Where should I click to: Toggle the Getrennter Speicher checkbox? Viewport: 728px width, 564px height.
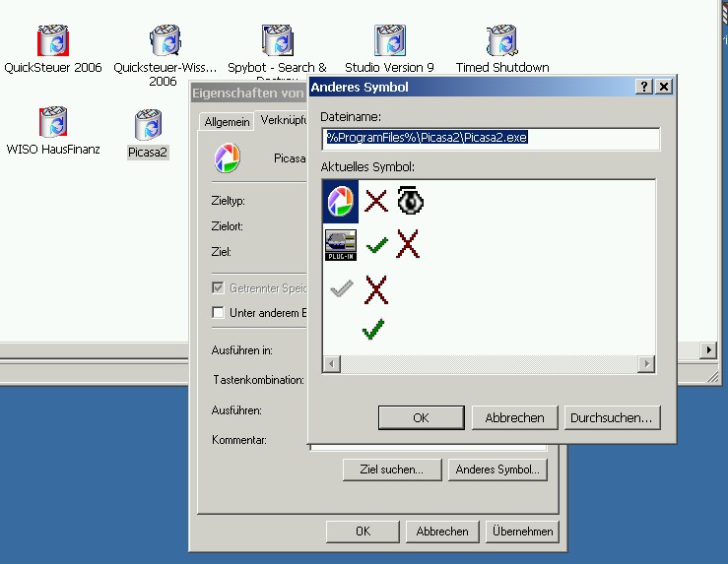coord(218,287)
